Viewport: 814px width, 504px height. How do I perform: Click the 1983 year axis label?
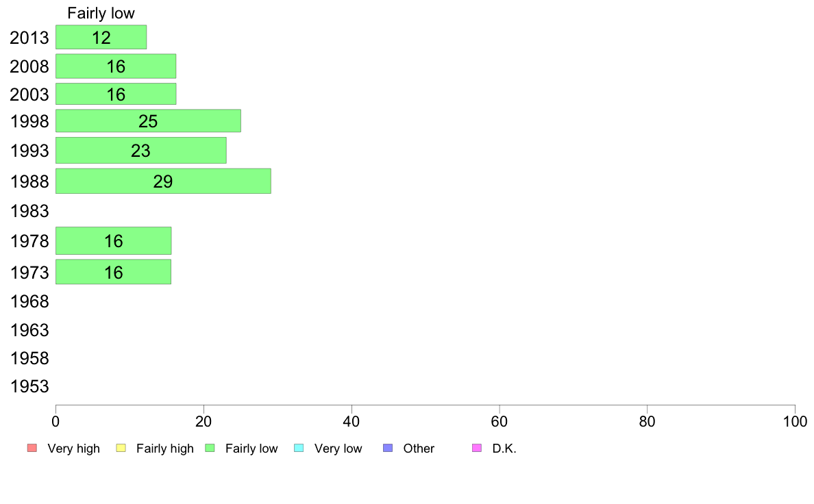[x=29, y=211]
